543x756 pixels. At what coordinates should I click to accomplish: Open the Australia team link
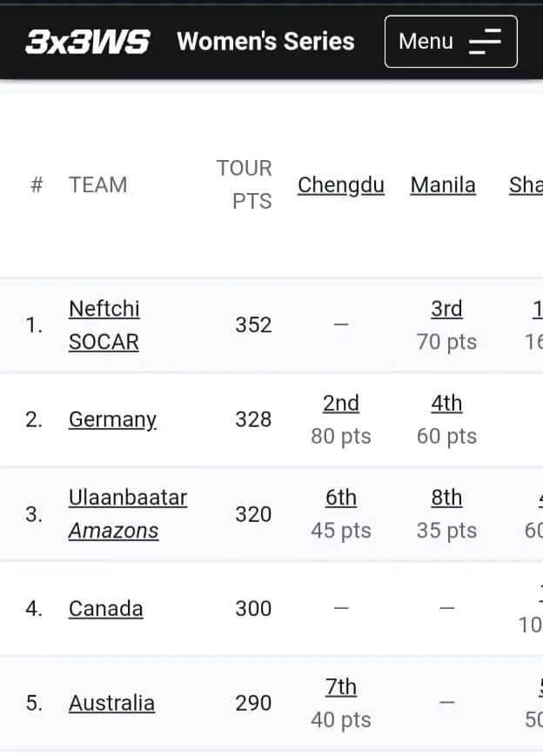[x=111, y=703]
